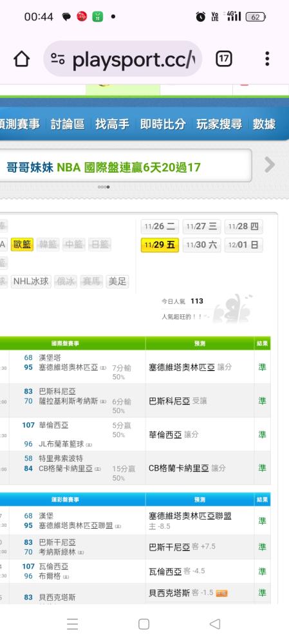The height and width of the screenshot is (644, 289).
Task: Click team 巴斯干尼亞 in 運彩盤 matches column
Action: click(57, 542)
